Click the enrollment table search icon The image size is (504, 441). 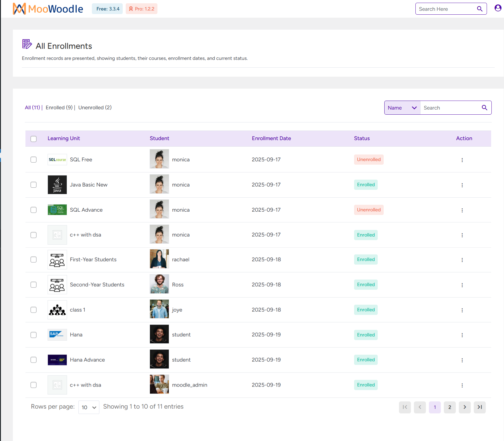[x=484, y=107]
